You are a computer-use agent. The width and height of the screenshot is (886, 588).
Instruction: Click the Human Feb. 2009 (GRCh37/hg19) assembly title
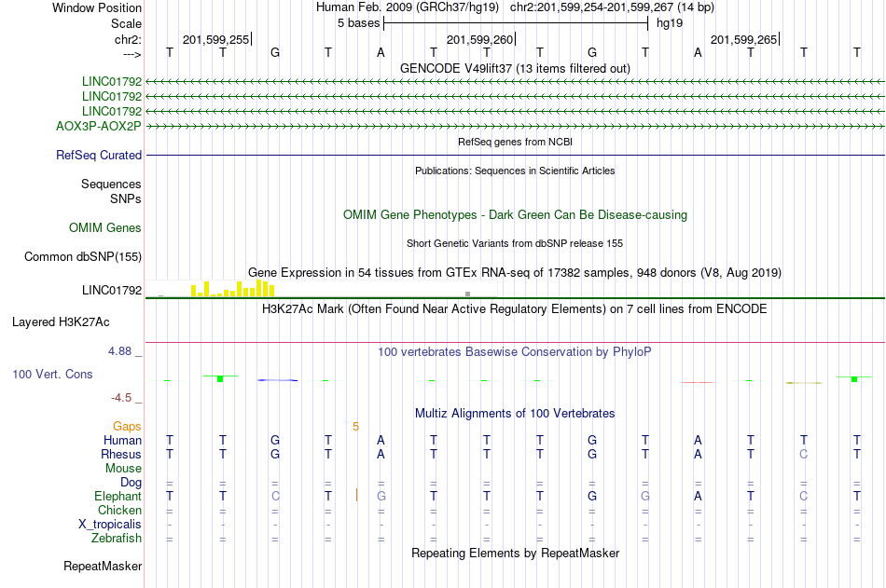coord(408,7)
